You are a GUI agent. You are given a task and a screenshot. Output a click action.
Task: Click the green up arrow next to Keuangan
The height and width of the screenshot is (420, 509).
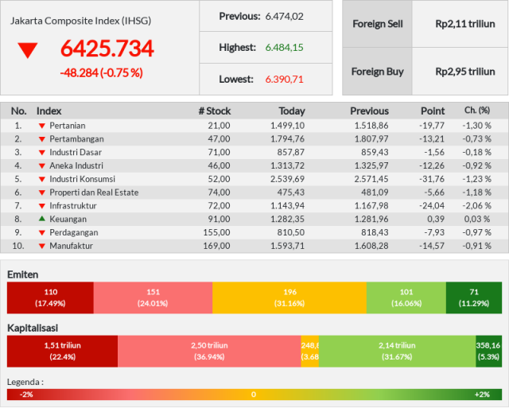point(42,219)
